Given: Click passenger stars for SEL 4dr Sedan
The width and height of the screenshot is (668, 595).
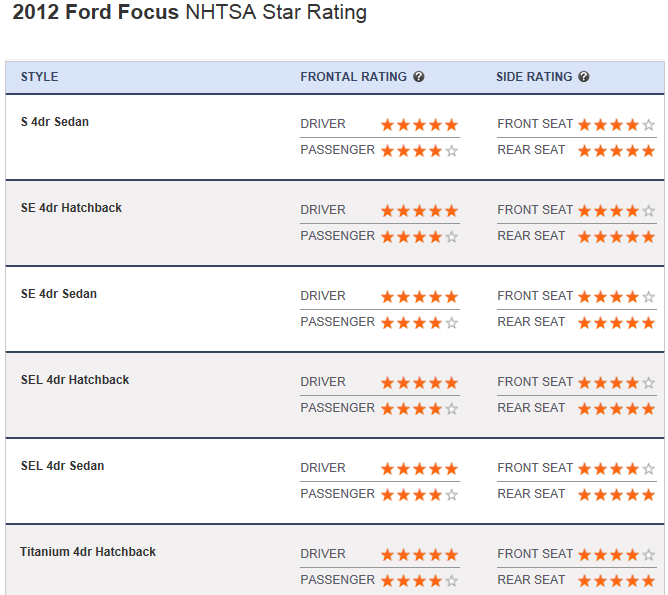Looking at the screenshot, I should [x=419, y=495].
